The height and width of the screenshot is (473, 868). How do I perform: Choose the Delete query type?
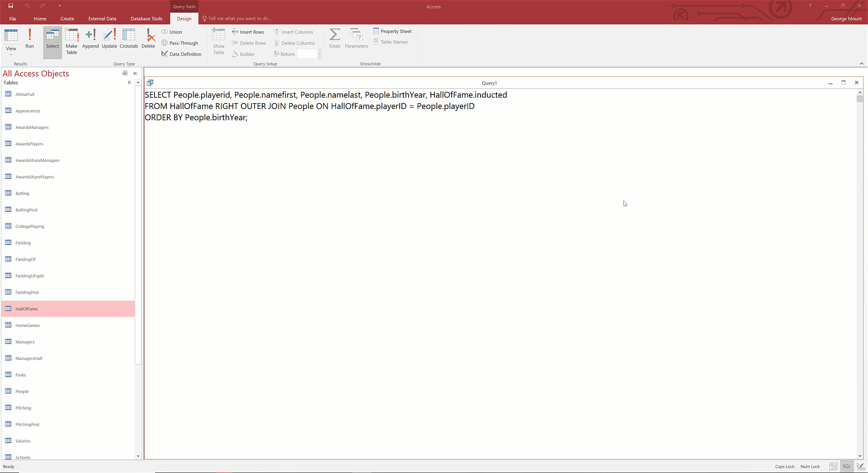click(148, 38)
